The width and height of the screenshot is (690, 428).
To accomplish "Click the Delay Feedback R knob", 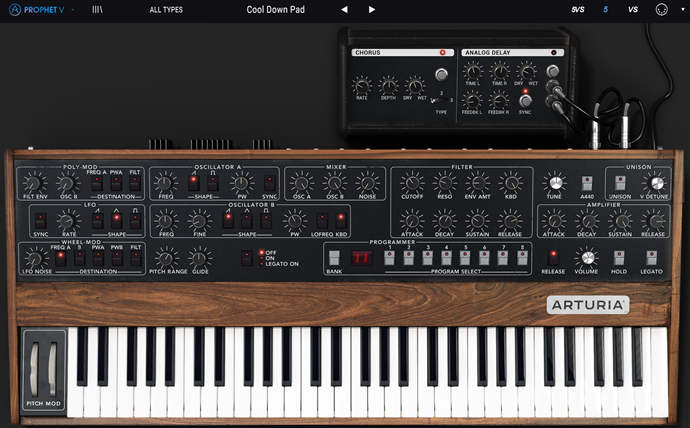I will (x=499, y=100).
